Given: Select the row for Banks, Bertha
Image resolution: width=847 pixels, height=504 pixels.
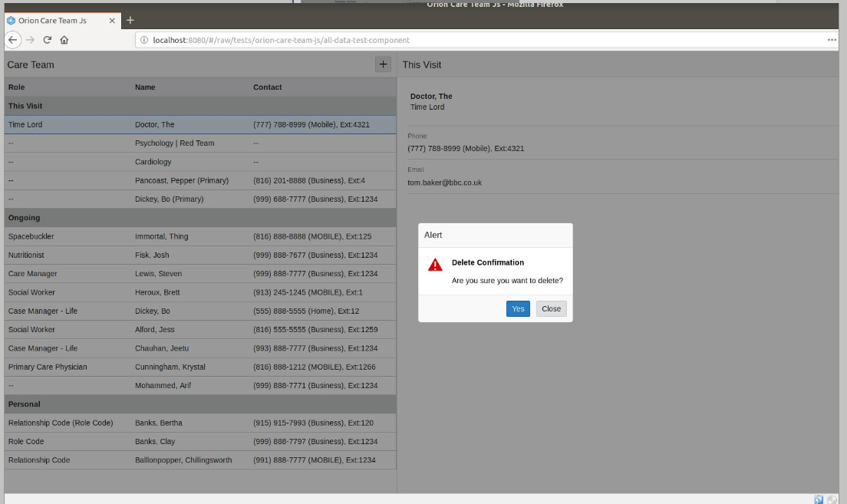Looking at the screenshot, I should [x=199, y=422].
